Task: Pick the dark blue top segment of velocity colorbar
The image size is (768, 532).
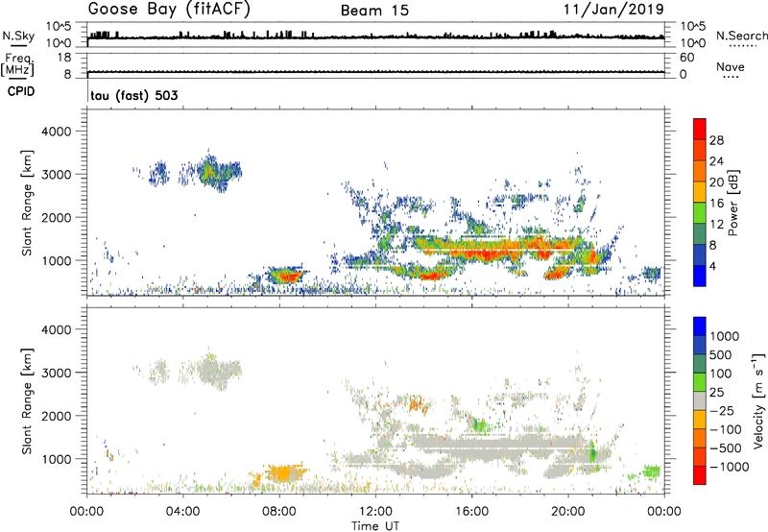Action: coord(700,326)
